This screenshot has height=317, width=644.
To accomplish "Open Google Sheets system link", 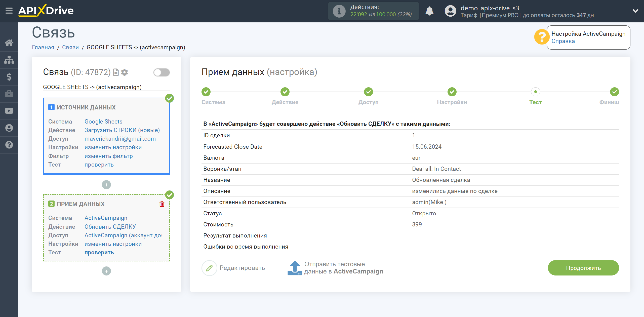I will click(103, 122).
